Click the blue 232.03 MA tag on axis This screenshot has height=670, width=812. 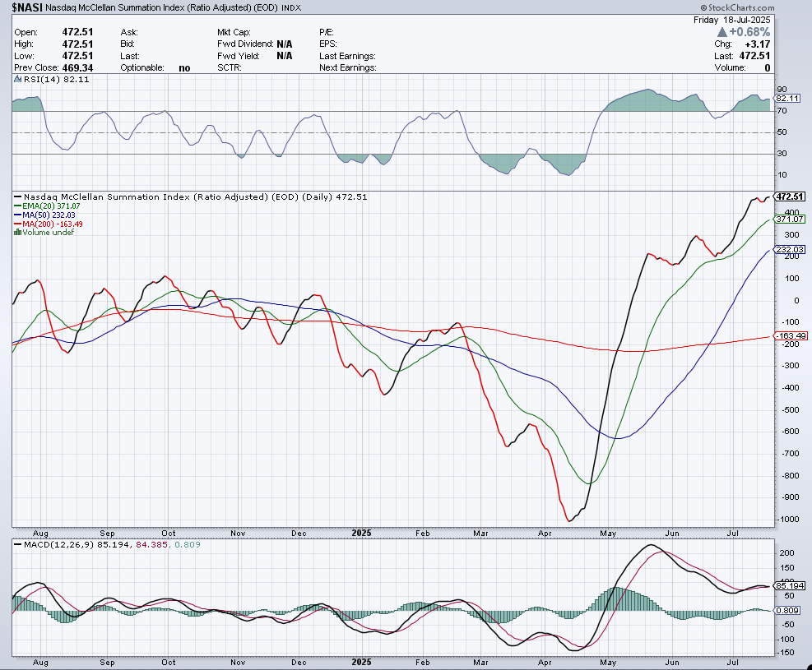click(790, 249)
